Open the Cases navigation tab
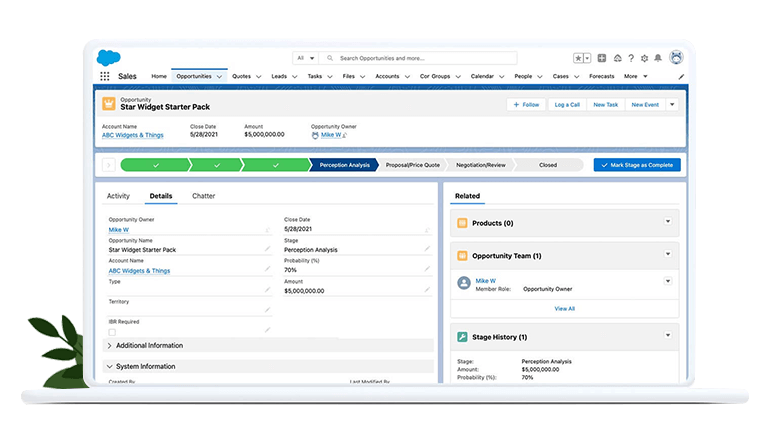 (560, 76)
